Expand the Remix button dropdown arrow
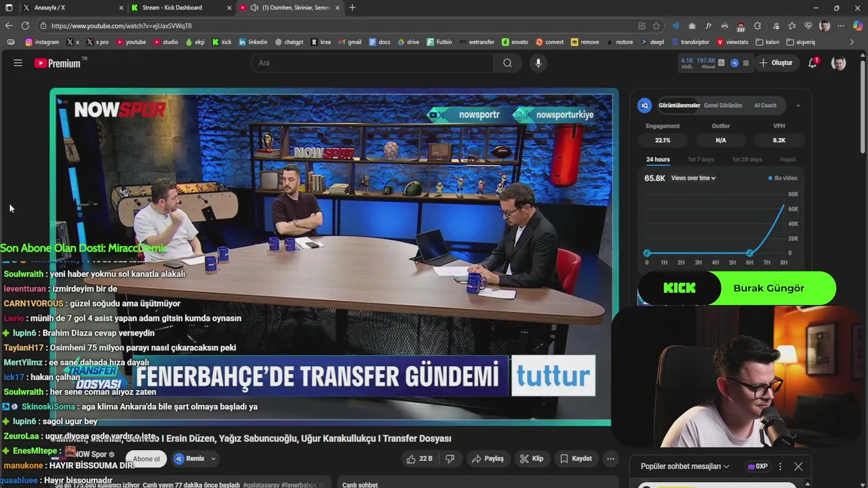The image size is (868, 488). click(x=213, y=459)
